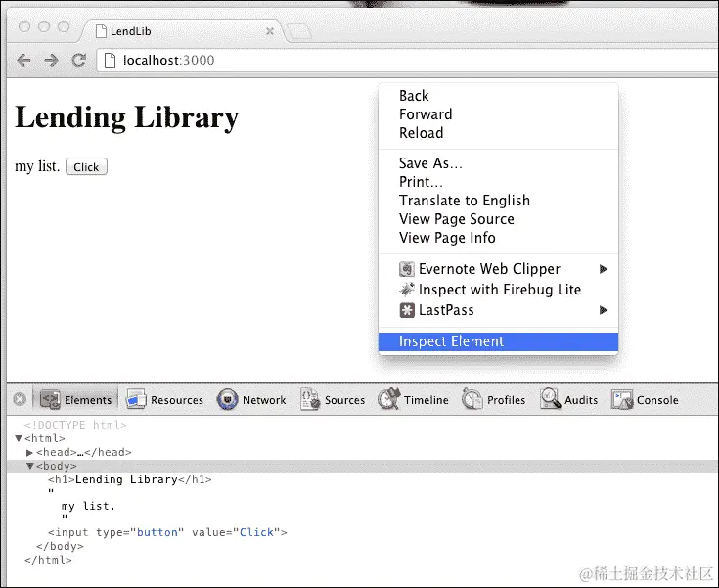Screen dimensions: 719x588
Task: Click the Audits magnifier icon
Action: (x=550, y=399)
